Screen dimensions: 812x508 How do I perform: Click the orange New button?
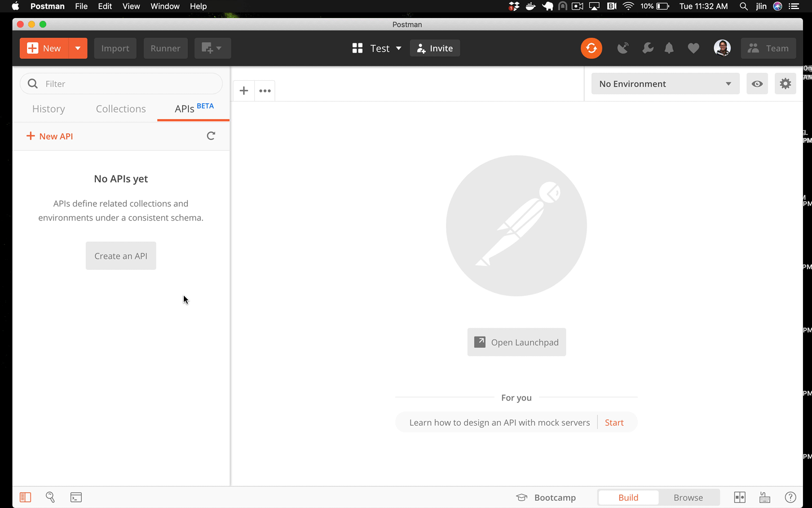tap(44, 48)
